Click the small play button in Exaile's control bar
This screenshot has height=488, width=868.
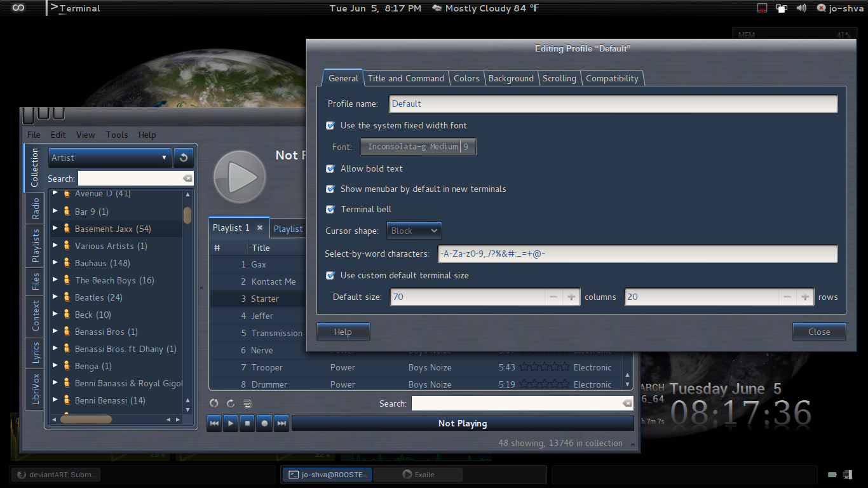coord(231,423)
